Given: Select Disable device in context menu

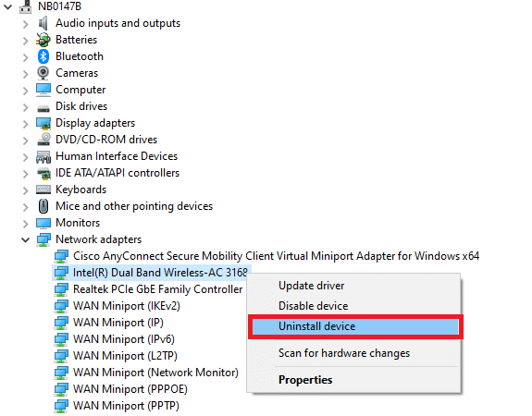Looking at the screenshot, I should pyautogui.click(x=313, y=306).
